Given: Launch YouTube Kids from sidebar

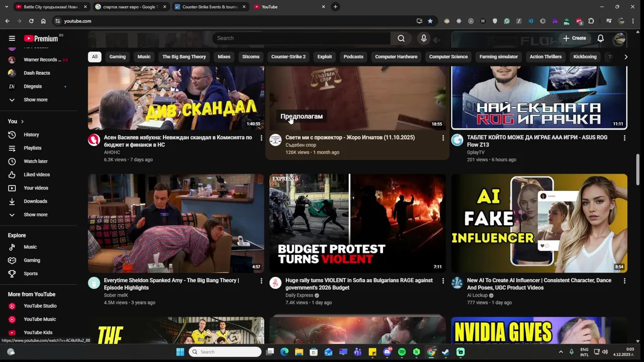Looking at the screenshot, I should (x=39, y=332).
